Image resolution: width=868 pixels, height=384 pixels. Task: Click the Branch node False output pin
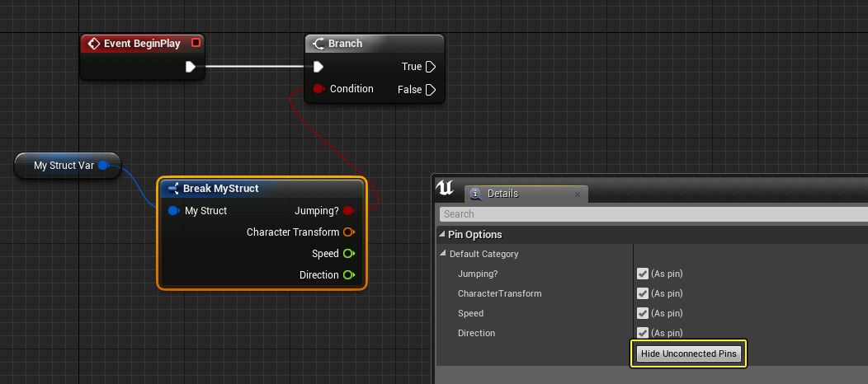[x=430, y=90]
